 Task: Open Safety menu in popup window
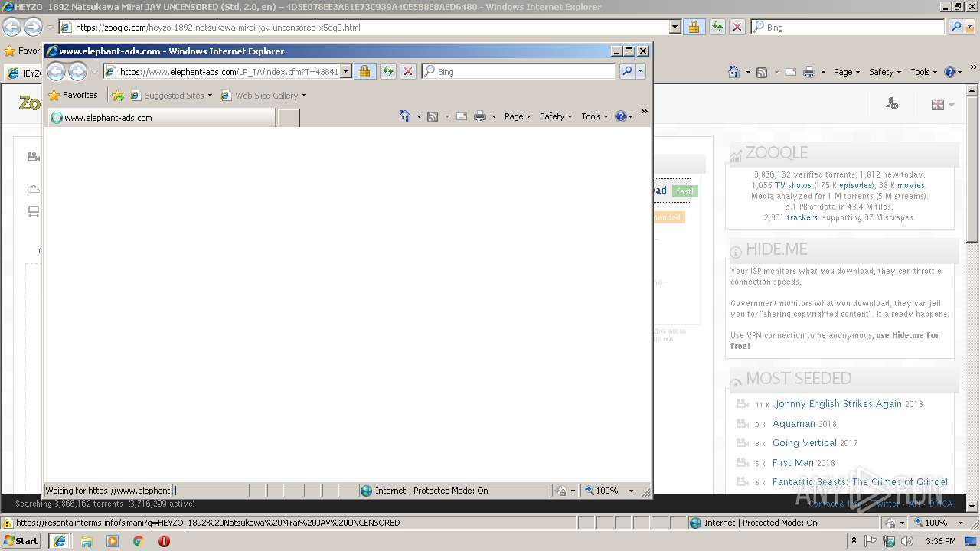[x=556, y=116]
